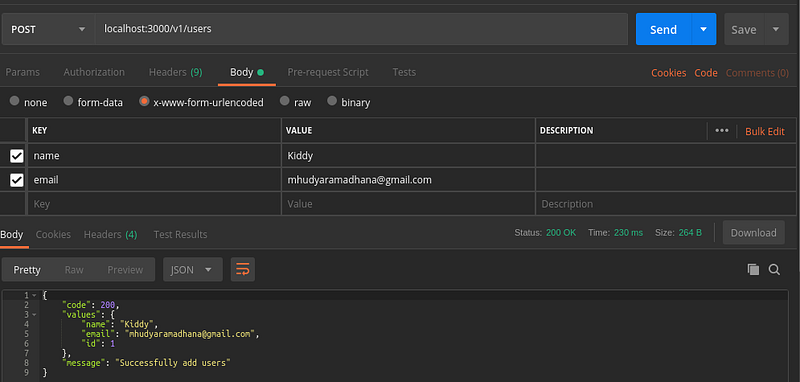Open the Test Results tab

click(x=180, y=235)
